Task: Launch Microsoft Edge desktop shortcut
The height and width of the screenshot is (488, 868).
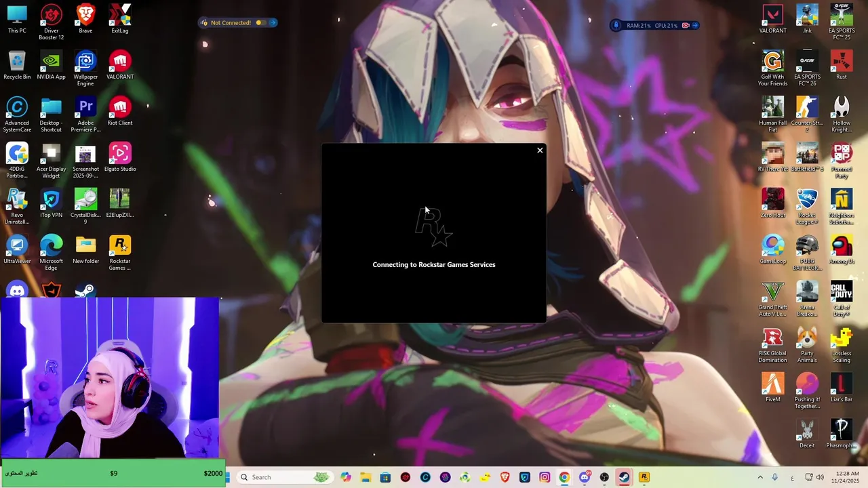Action: point(52,253)
